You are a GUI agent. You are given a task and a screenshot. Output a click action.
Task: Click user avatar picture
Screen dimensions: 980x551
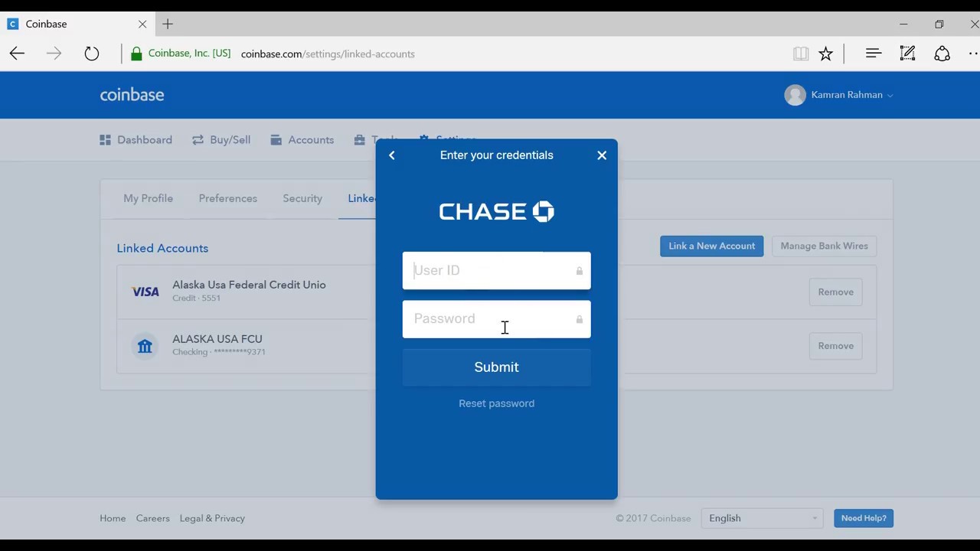[x=795, y=95]
